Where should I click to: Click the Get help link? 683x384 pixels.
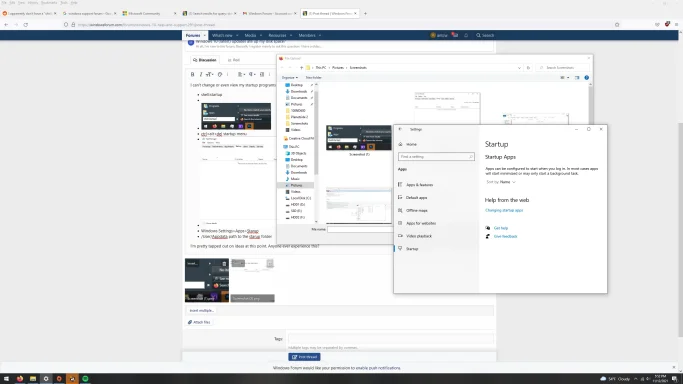click(x=500, y=228)
